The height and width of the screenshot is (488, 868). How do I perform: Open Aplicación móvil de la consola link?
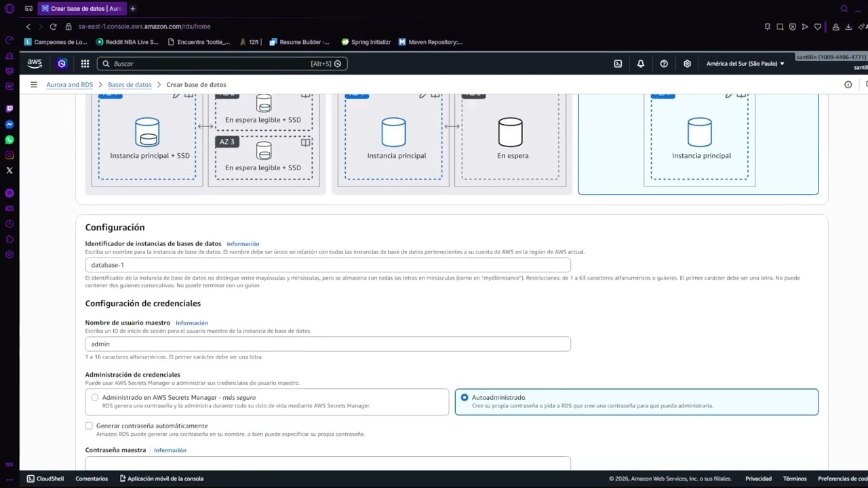tap(161, 479)
